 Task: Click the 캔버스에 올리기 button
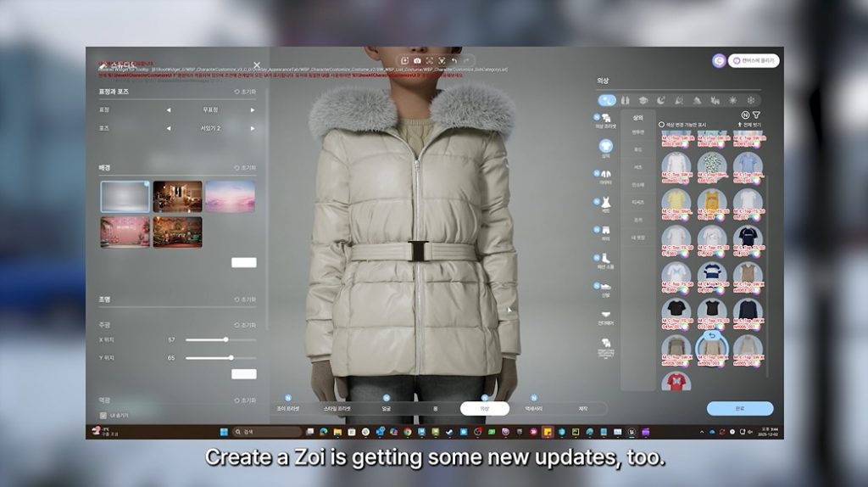[x=754, y=60]
